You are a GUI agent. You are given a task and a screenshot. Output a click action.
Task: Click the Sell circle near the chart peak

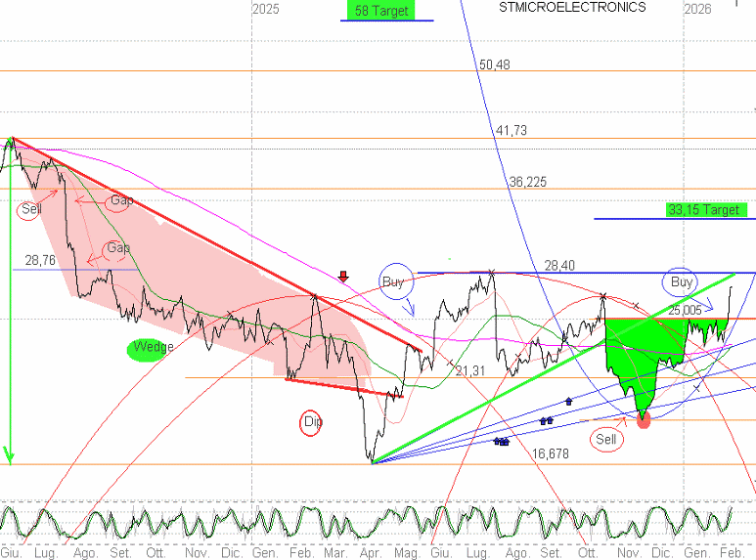click(x=31, y=209)
